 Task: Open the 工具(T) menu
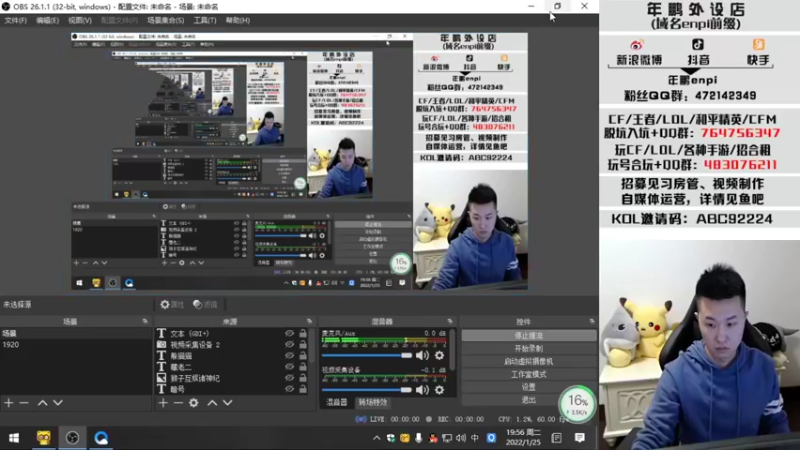pyautogui.click(x=205, y=20)
